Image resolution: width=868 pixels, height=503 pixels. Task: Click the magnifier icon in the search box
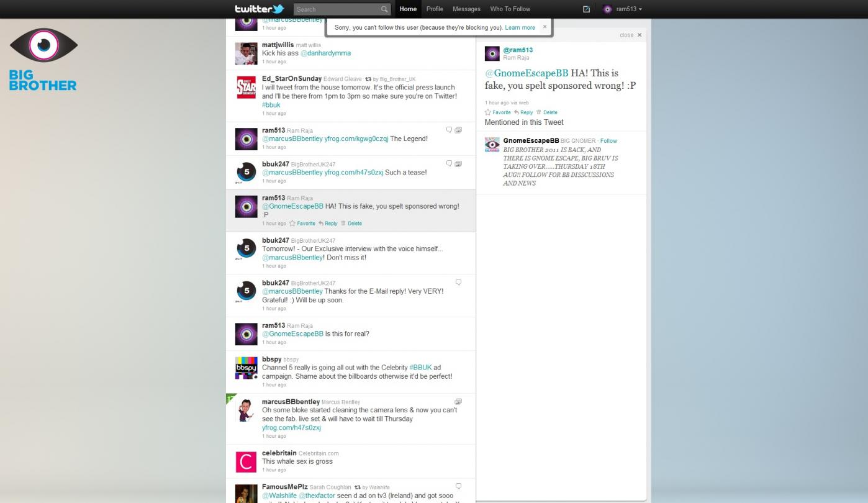coord(384,9)
